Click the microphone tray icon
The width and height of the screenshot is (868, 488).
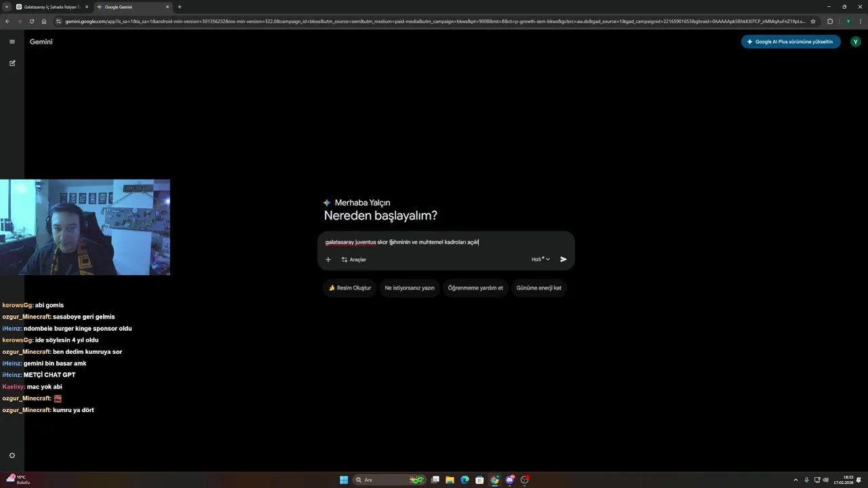806,480
